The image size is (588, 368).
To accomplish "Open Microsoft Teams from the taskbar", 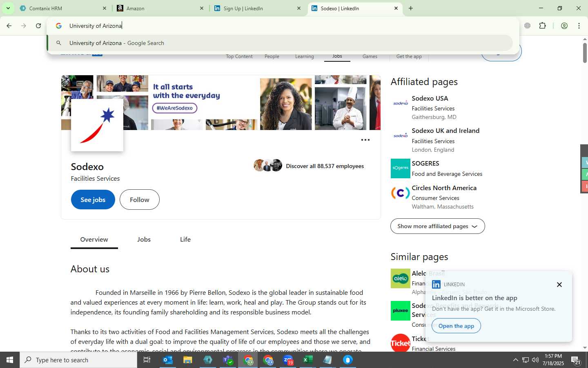I will 228,360.
